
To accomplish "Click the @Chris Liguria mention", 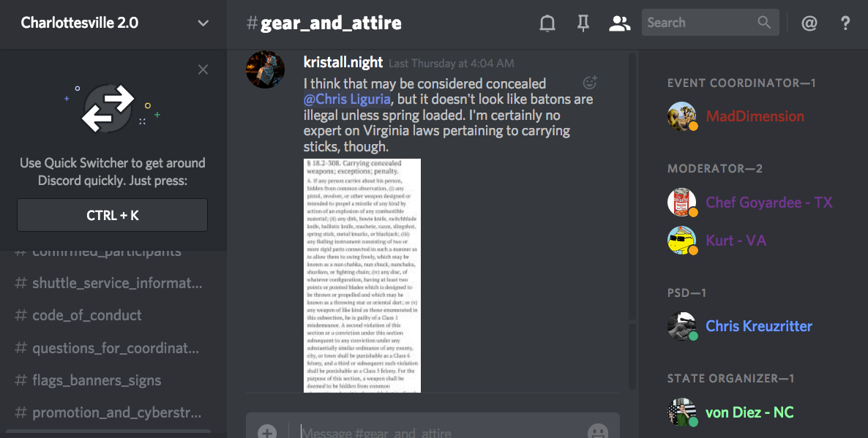I will [347, 99].
